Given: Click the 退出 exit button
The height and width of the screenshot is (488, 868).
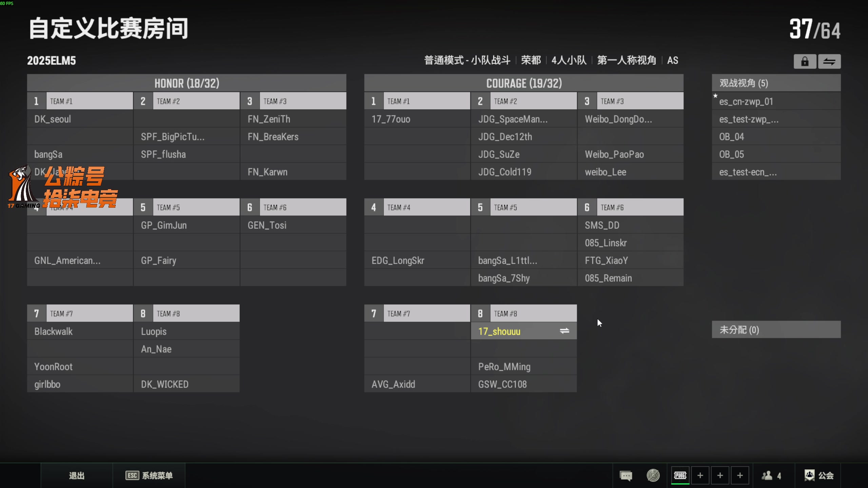Looking at the screenshot, I should (x=77, y=476).
